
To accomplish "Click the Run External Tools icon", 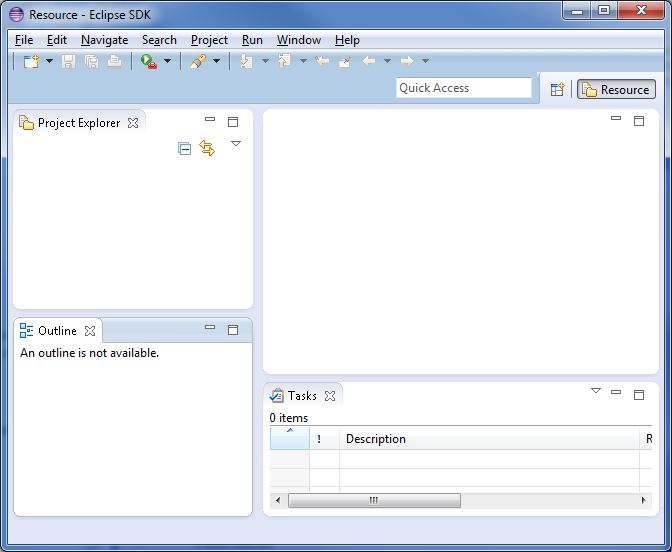I will [x=149, y=61].
